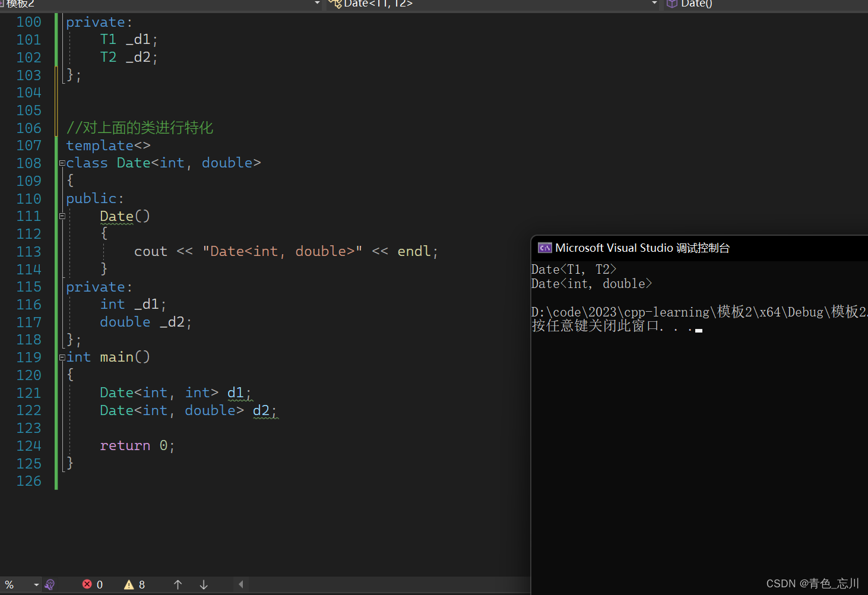Collapse the class Date<int, double> block
This screenshot has width=868, height=595.
pyautogui.click(x=62, y=163)
